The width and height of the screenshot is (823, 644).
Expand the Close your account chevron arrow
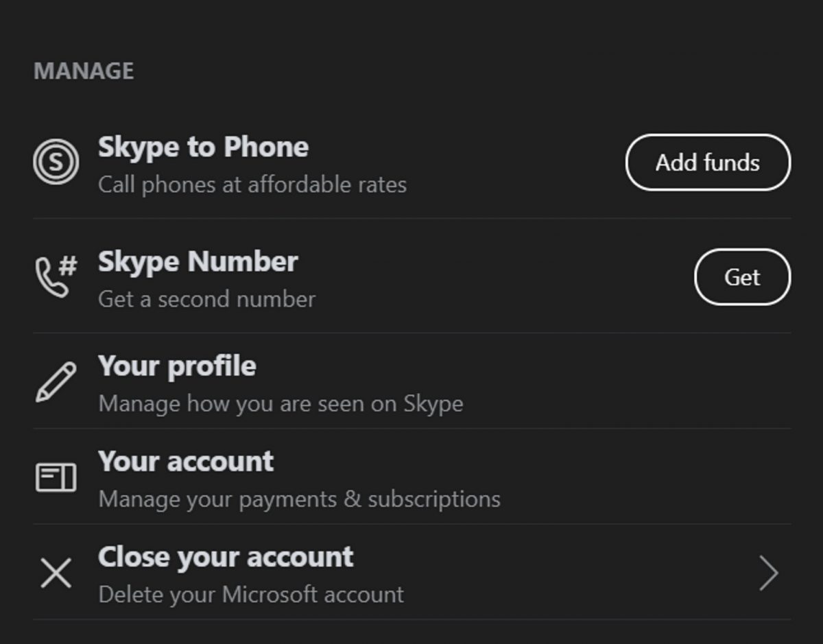tap(769, 573)
